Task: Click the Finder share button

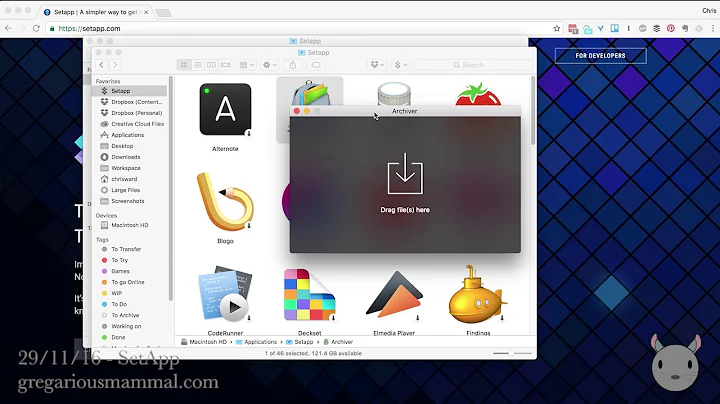Action: [x=292, y=65]
